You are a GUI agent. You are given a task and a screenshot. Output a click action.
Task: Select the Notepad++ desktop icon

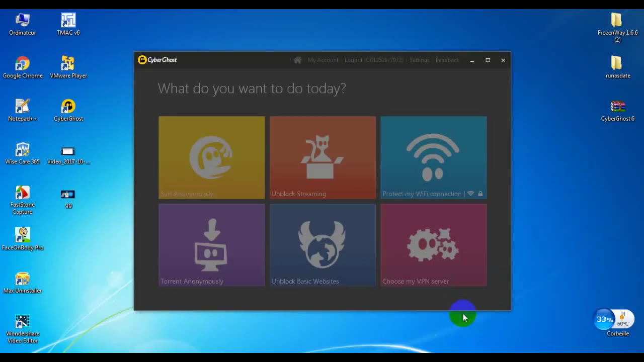23,110
